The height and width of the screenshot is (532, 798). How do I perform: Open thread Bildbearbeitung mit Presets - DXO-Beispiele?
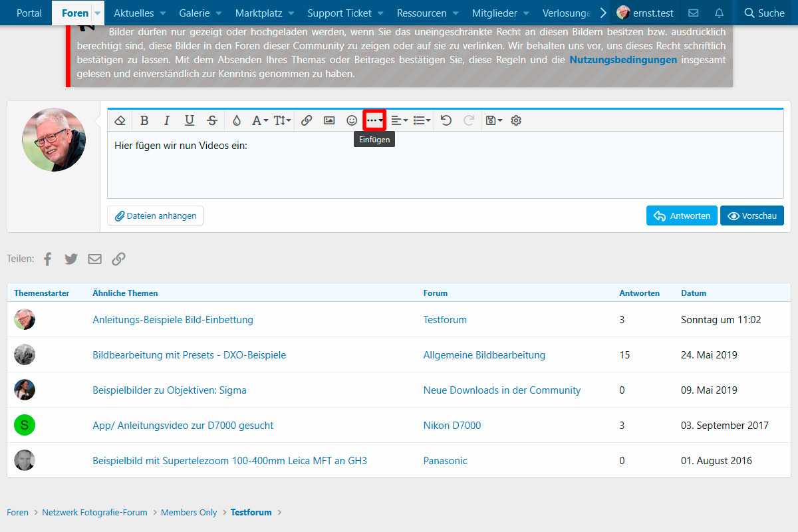[190, 355]
